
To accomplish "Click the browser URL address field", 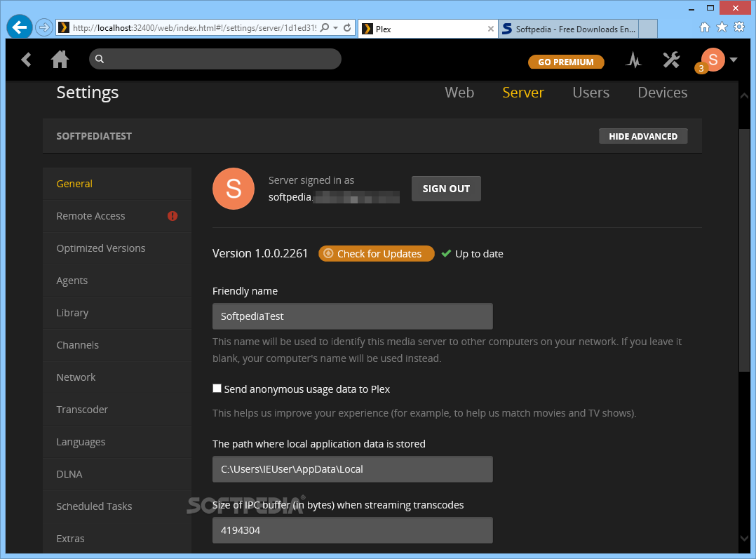I will coord(194,28).
